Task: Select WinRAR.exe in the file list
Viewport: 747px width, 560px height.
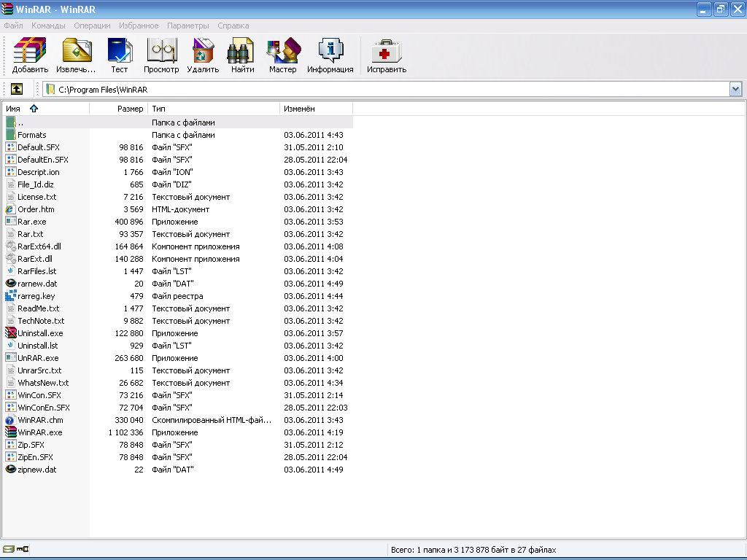Action: (39, 432)
